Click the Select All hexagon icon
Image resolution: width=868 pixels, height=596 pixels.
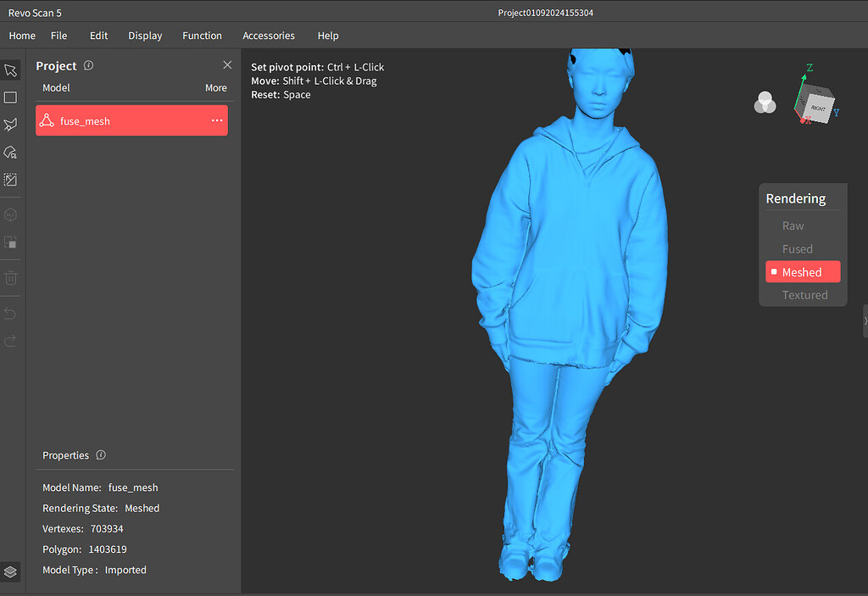click(x=10, y=214)
